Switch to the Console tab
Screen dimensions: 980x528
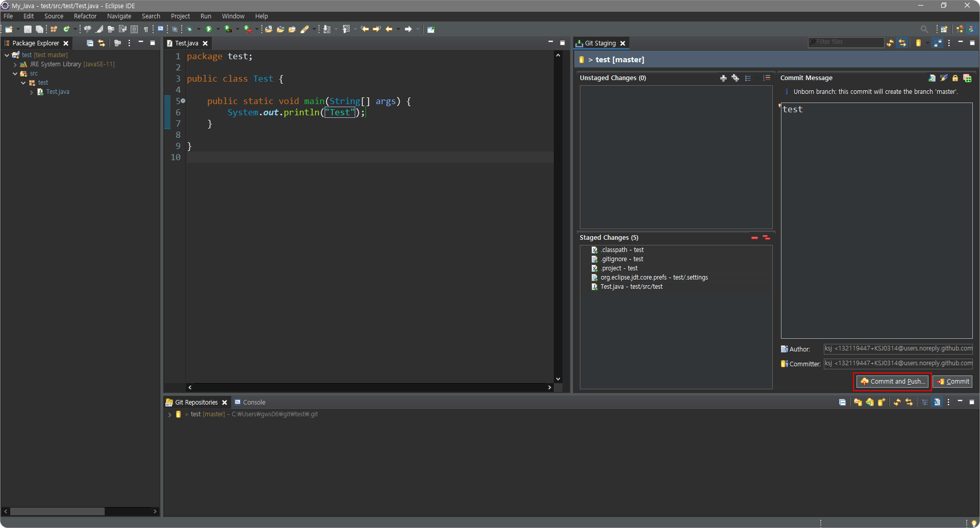click(x=254, y=403)
